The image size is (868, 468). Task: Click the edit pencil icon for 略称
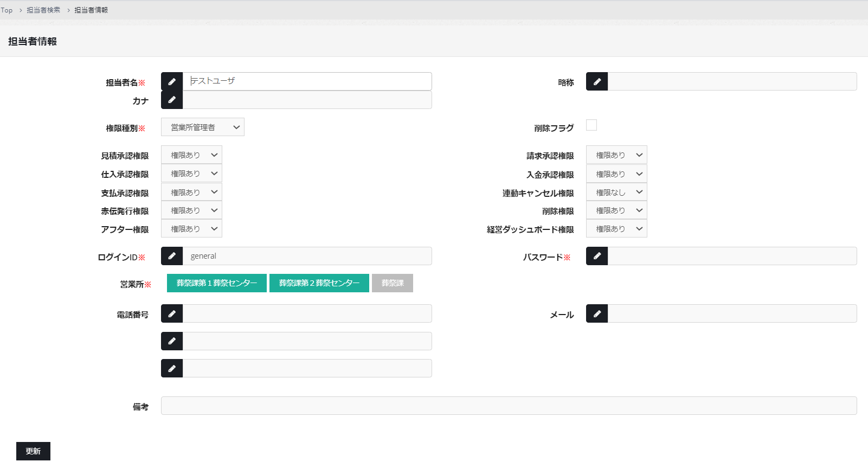coord(597,81)
